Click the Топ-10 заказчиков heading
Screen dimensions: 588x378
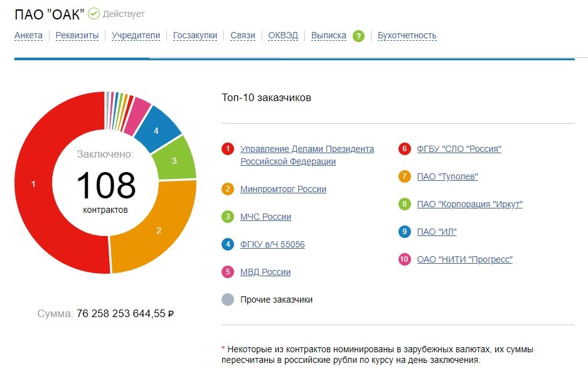click(x=266, y=97)
